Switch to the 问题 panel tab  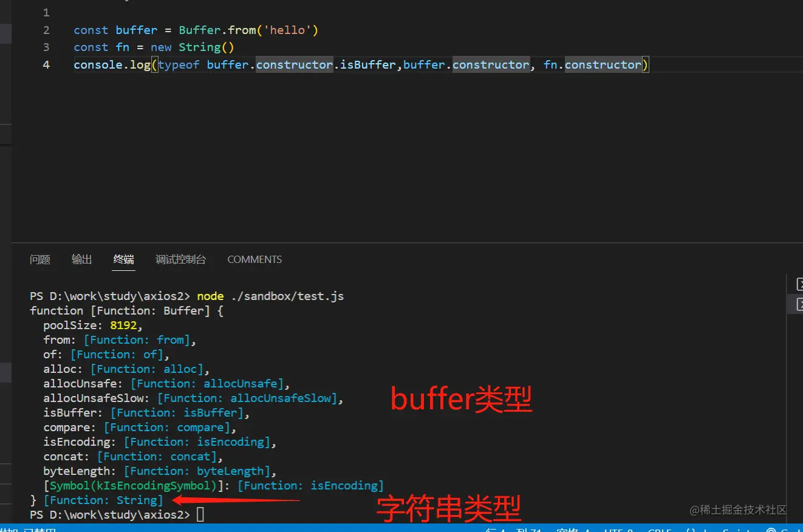39,259
